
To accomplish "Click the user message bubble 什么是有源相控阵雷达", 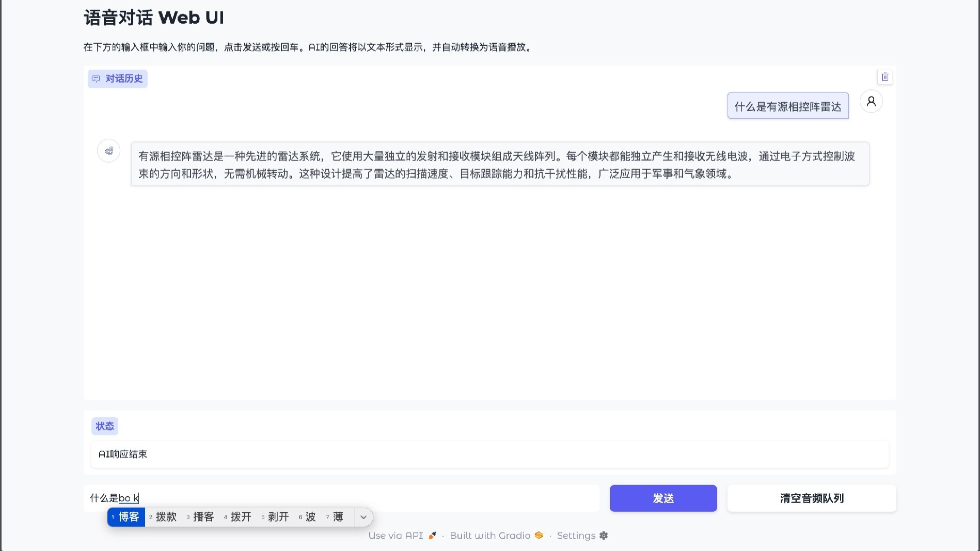I will (x=787, y=105).
